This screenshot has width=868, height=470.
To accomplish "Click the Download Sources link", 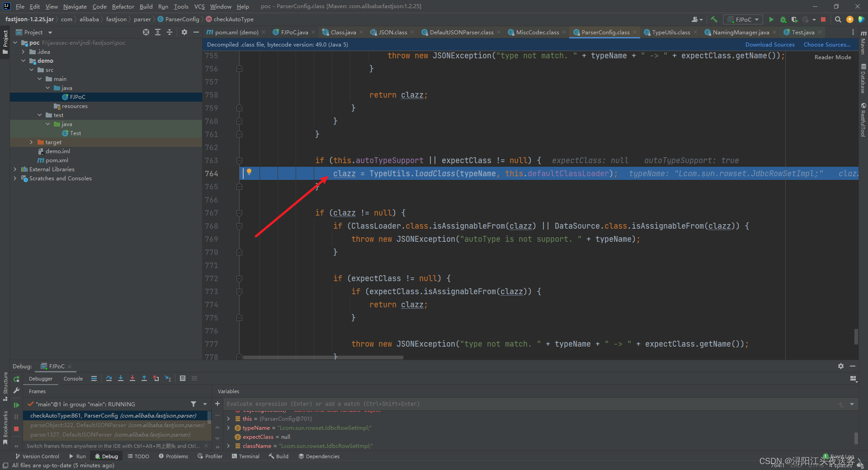I will click(770, 44).
